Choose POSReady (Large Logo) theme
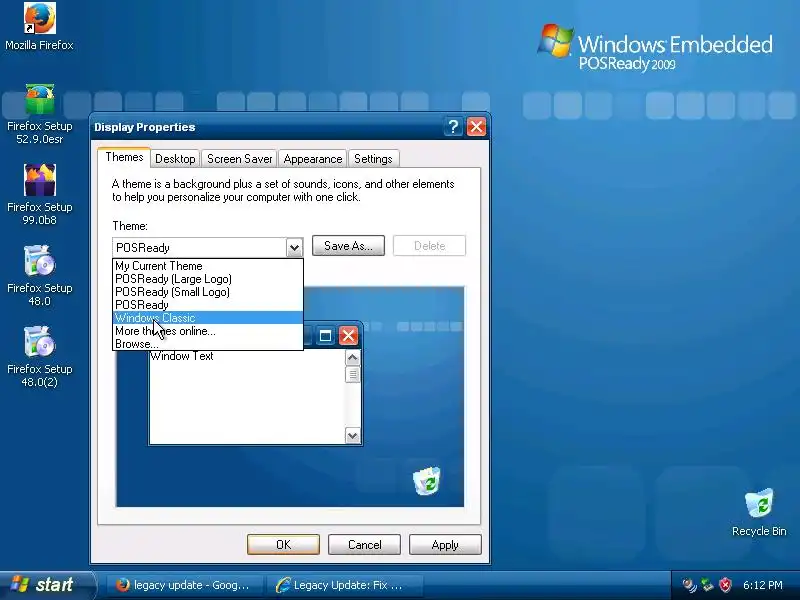This screenshot has height=600, width=800. pyautogui.click(x=208, y=279)
